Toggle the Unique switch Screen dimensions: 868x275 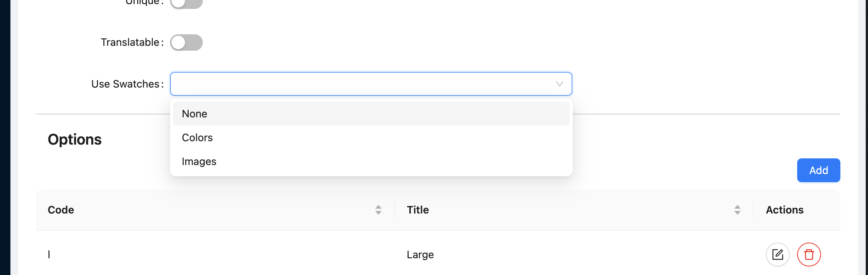point(186,3)
